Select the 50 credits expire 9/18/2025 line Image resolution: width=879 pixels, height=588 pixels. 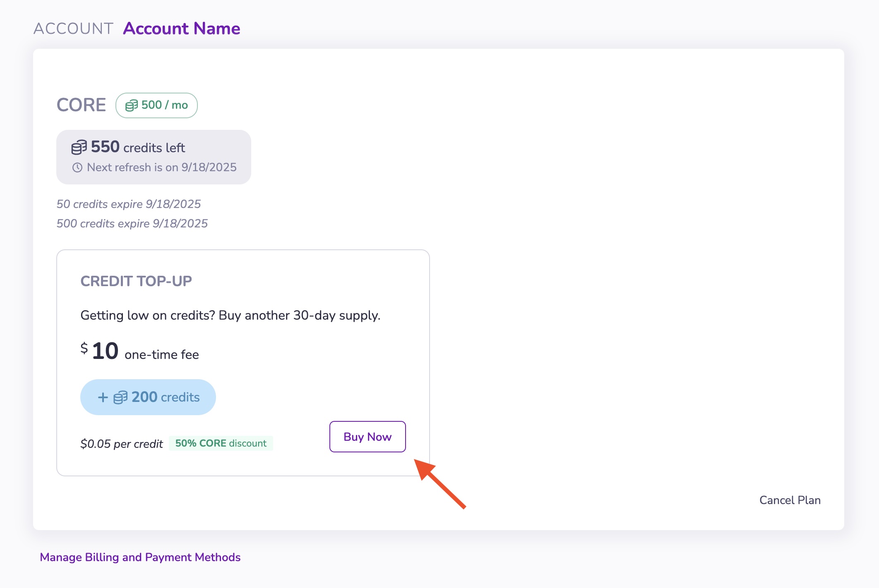click(x=129, y=204)
